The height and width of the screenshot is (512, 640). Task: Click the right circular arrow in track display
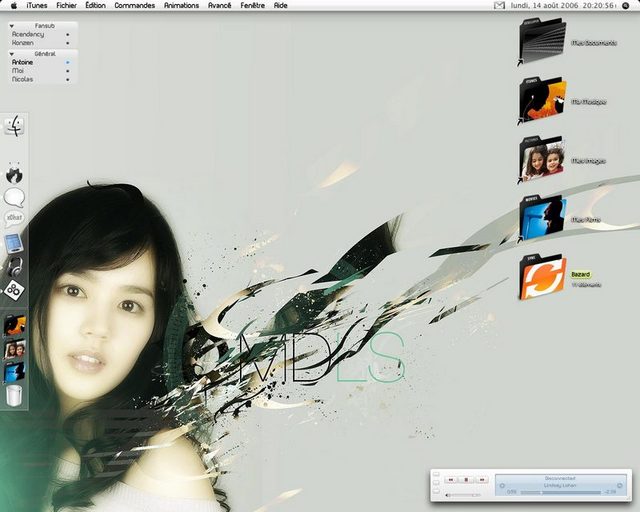click(x=620, y=485)
